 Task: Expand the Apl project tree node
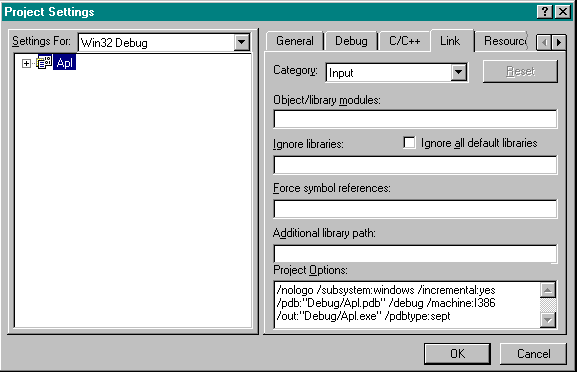click(26, 63)
